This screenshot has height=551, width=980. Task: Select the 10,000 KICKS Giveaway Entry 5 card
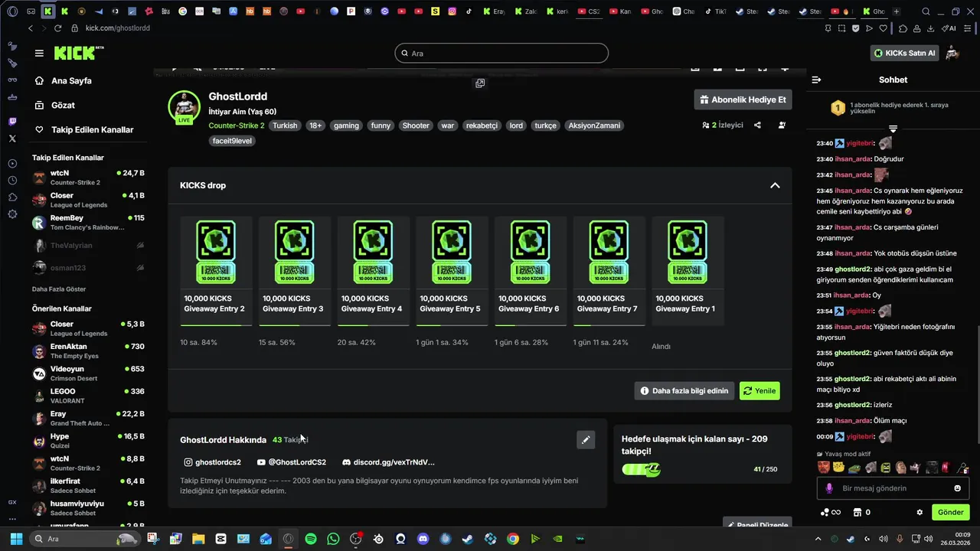[452, 271]
